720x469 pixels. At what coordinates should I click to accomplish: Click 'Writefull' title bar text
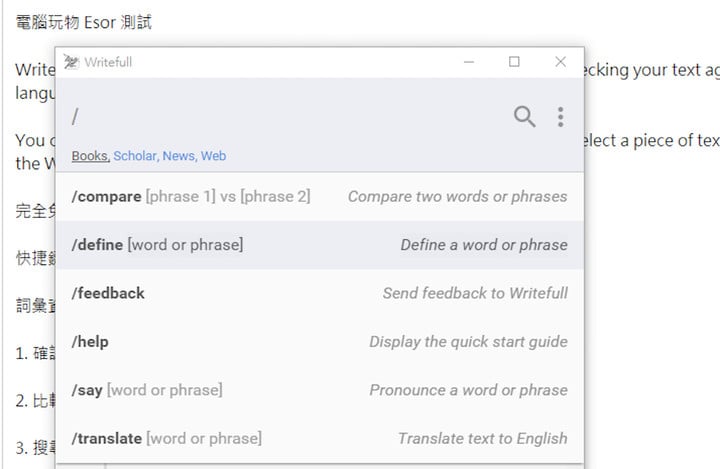108,62
